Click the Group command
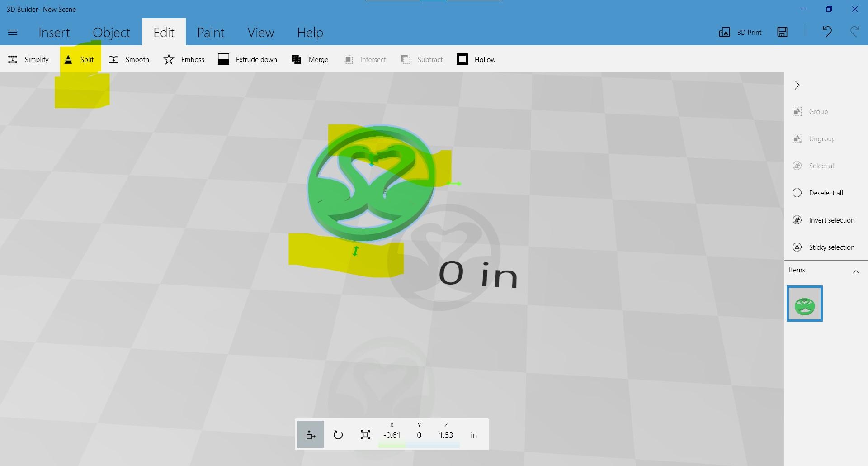 pos(810,111)
